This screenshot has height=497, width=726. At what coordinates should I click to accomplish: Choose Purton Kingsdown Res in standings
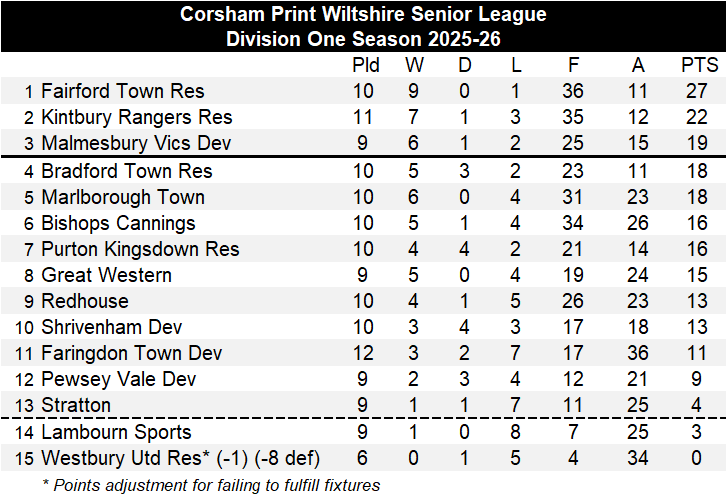140,249
